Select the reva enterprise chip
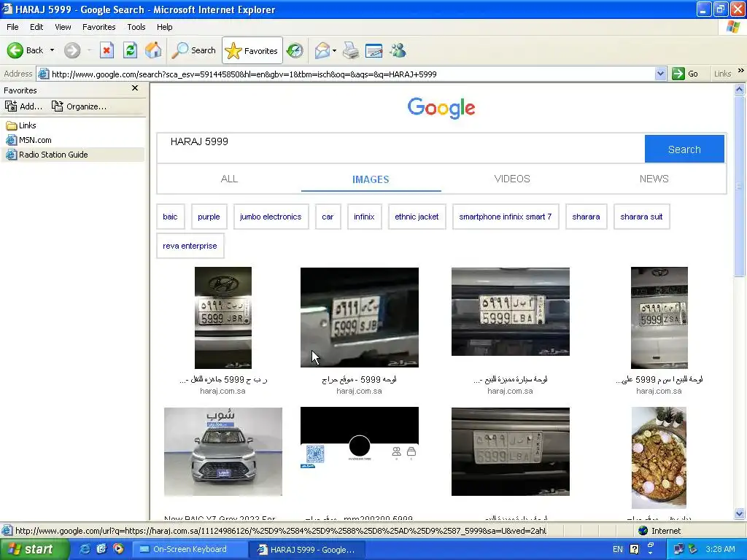The image size is (747, 560). (x=190, y=246)
